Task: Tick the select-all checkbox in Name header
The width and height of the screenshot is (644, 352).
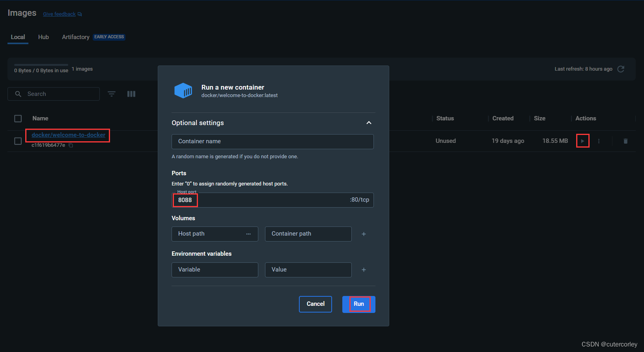Action: pyautogui.click(x=18, y=118)
